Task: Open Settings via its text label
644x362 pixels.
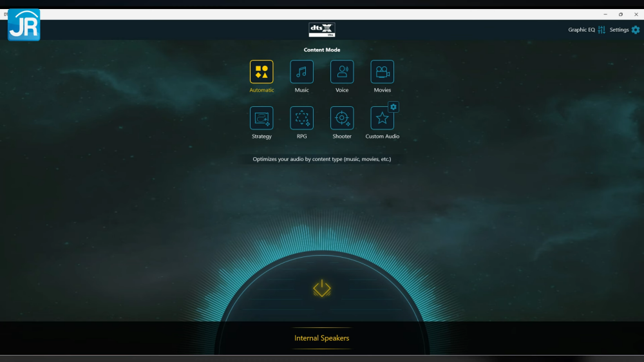Action: [x=619, y=30]
